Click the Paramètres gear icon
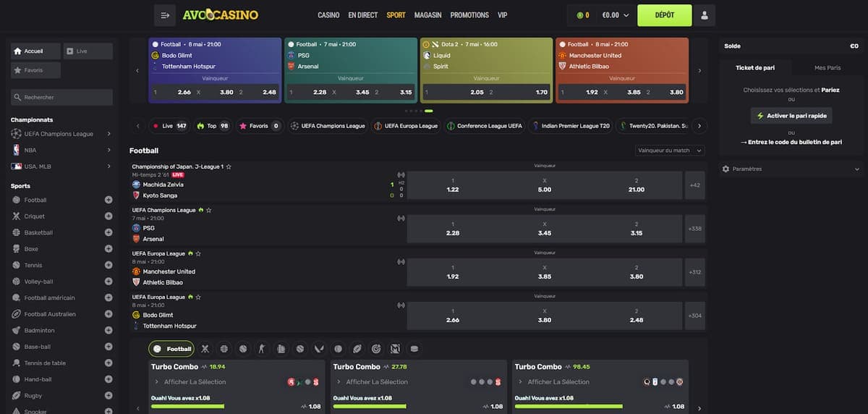Viewport: 868px width, 414px height. 726,169
